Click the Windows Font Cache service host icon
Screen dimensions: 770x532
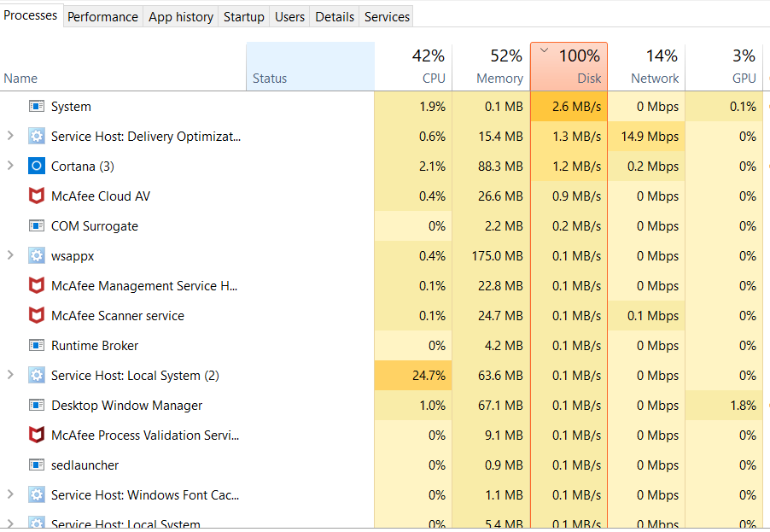coord(37,494)
